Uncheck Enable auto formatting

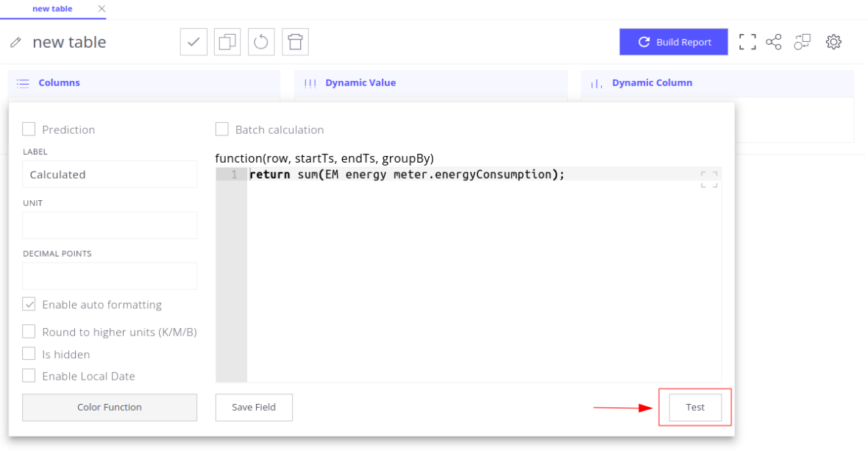[29, 304]
